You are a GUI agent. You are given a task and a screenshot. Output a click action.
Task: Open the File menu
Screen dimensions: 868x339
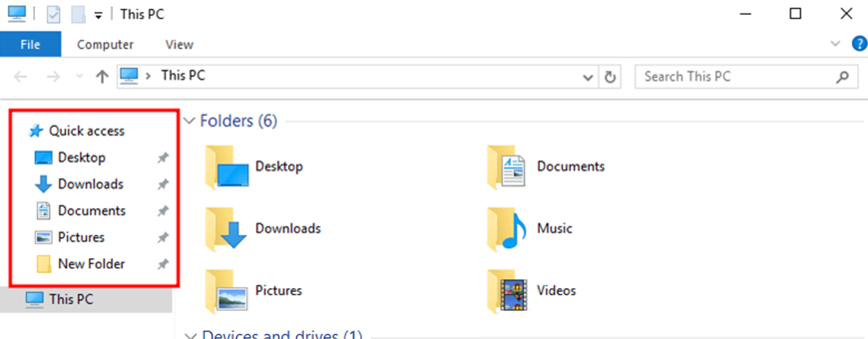pos(30,45)
